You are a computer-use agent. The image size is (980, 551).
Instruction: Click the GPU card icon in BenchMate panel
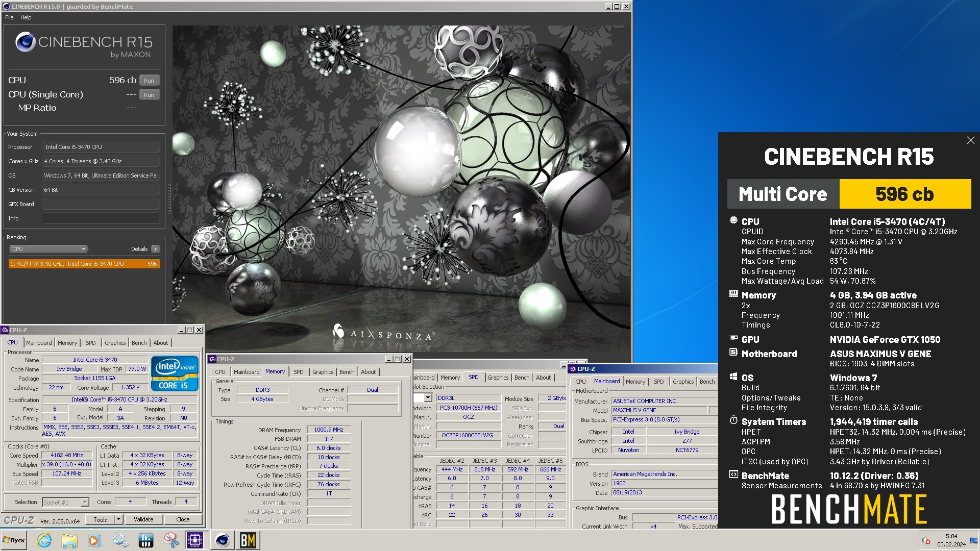[x=733, y=338]
